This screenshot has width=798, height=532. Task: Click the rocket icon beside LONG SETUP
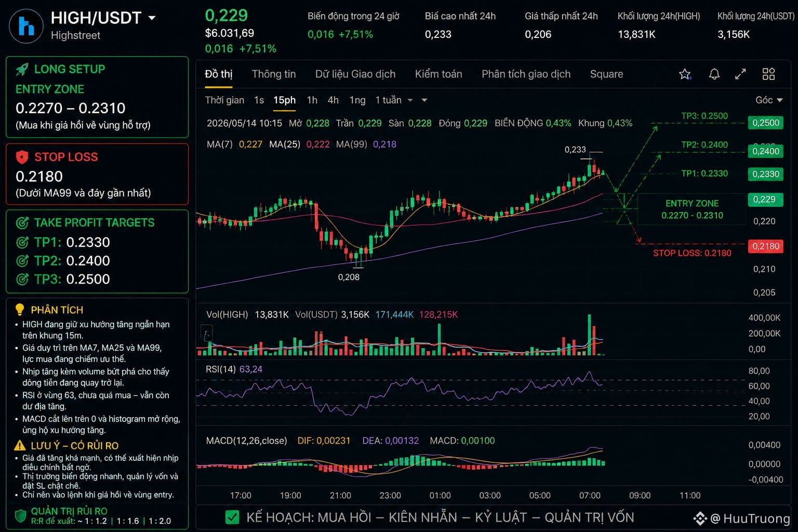point(22,69)
